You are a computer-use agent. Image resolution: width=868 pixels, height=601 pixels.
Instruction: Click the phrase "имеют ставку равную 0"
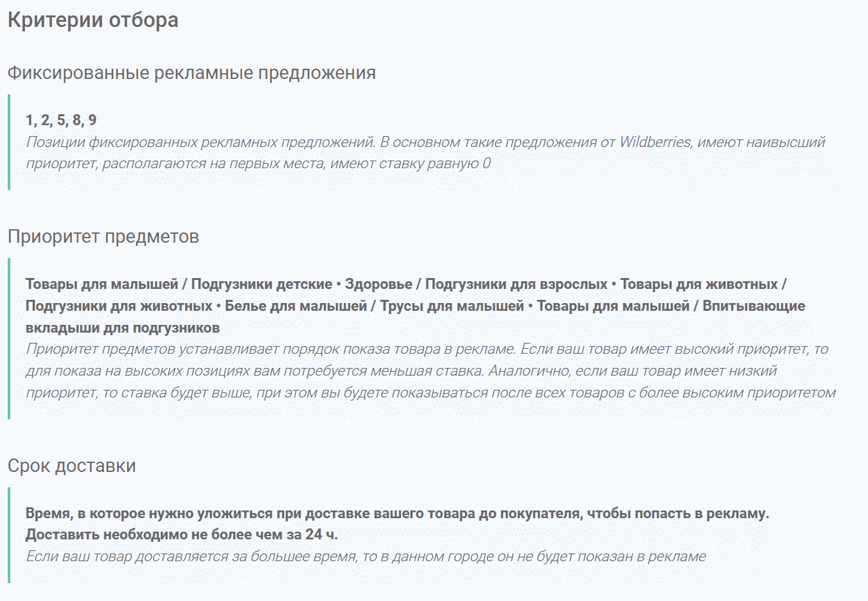pos(410,164)
